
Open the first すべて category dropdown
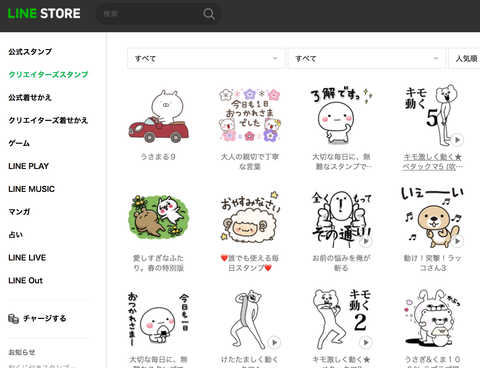206,58
